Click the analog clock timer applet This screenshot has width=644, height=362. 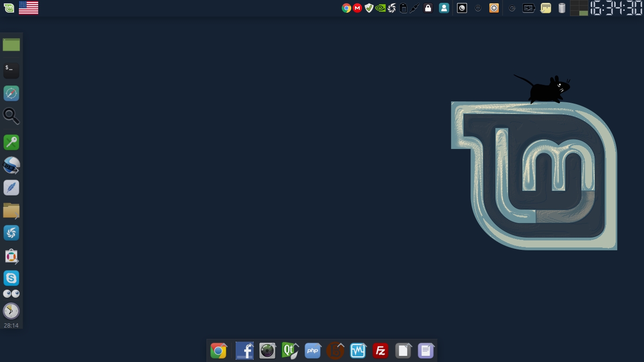(x=11, y=311)
